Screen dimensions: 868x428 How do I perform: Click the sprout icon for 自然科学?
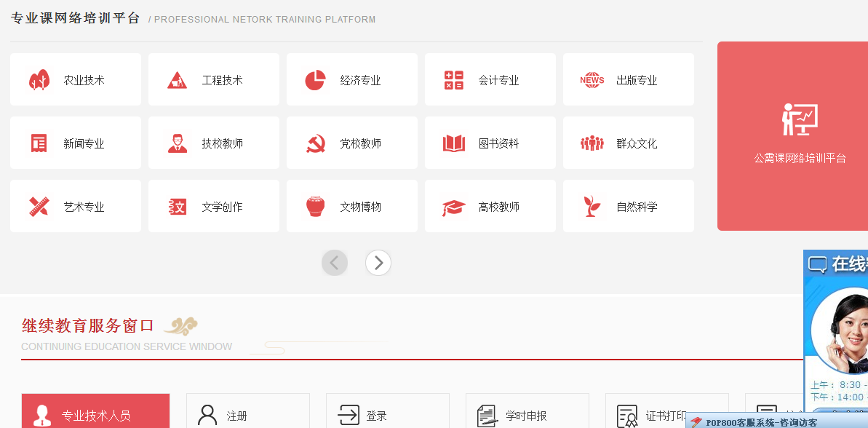[592, 207]
